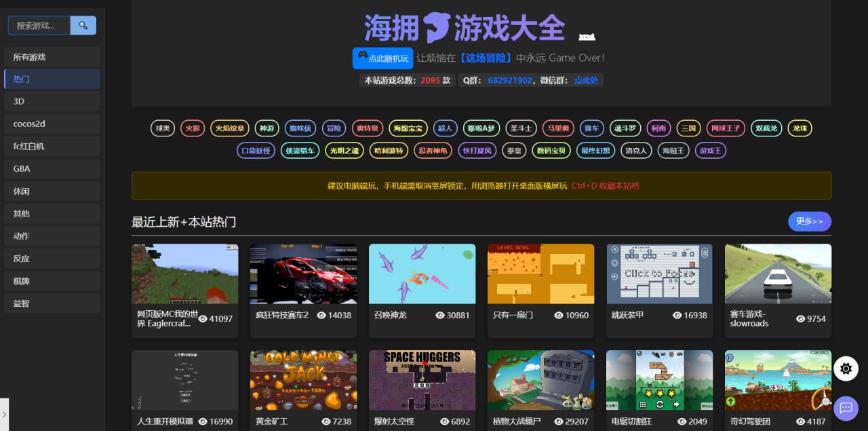
Task: Click the view count eye on 跳跃装甲
Action: pos(677,316)
